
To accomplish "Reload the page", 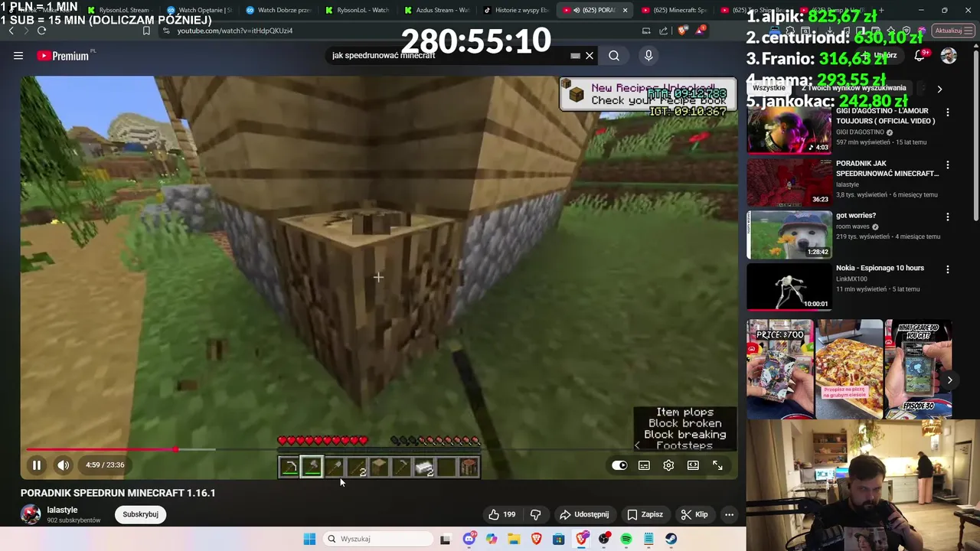I will pyautogui.click(x=41, y=31).
